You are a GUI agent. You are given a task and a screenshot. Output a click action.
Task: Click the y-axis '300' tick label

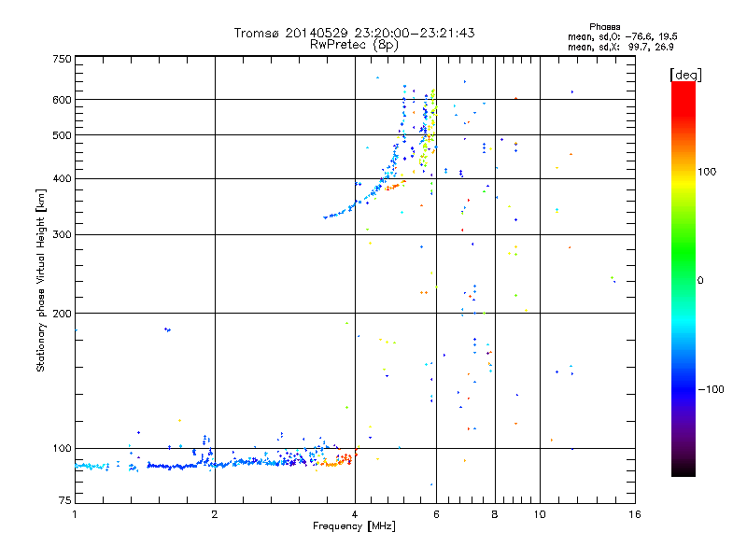pyautogui.click(x=62, y=235)
